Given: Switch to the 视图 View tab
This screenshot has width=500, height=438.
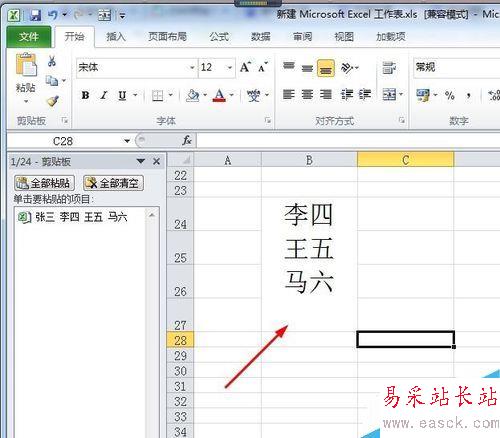Looking at the screenshot, I should tap(344, 36).
